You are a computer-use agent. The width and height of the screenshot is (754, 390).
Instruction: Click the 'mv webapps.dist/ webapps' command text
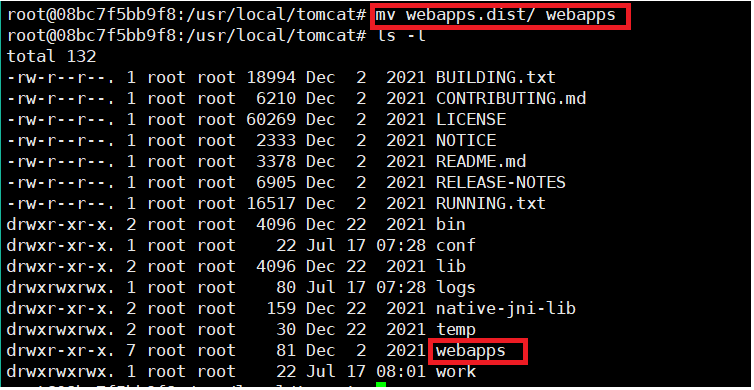click(495, 15)
